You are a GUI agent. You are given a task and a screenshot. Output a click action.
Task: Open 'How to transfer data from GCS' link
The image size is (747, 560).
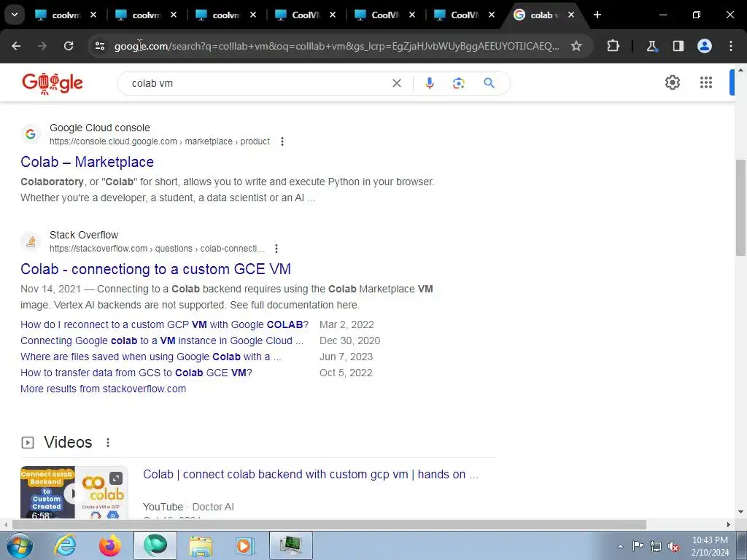[x=136, y=373]
